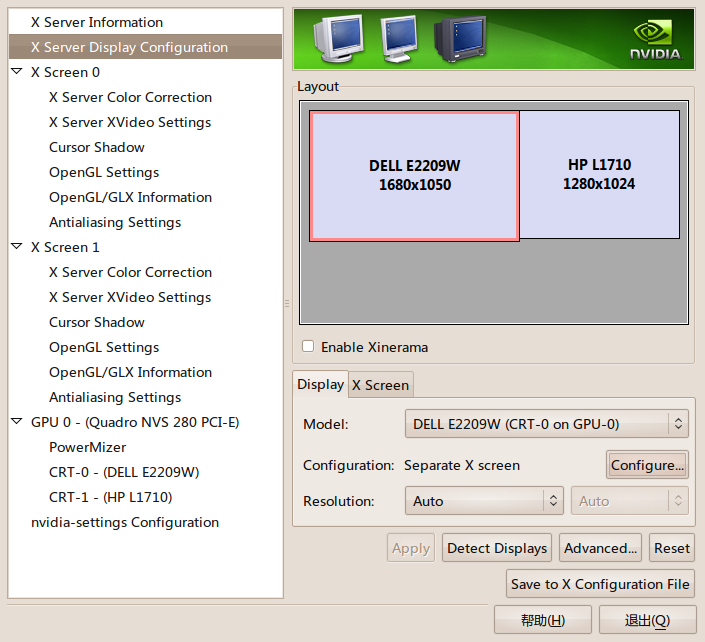Image resolution: width=705 pixels, height=642 pixels.
Task: Collapse the X Screen 0 tree node
Action: (17, 71)
